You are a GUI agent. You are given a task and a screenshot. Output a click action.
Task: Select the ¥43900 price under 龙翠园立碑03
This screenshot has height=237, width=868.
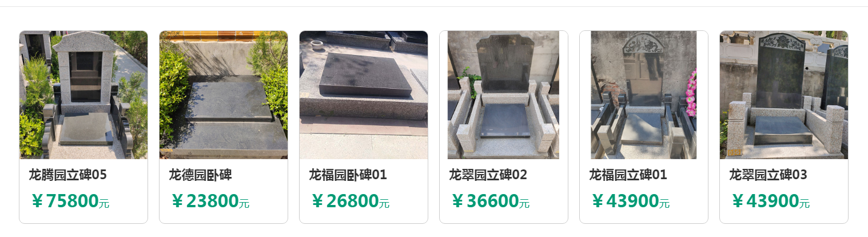770,202
